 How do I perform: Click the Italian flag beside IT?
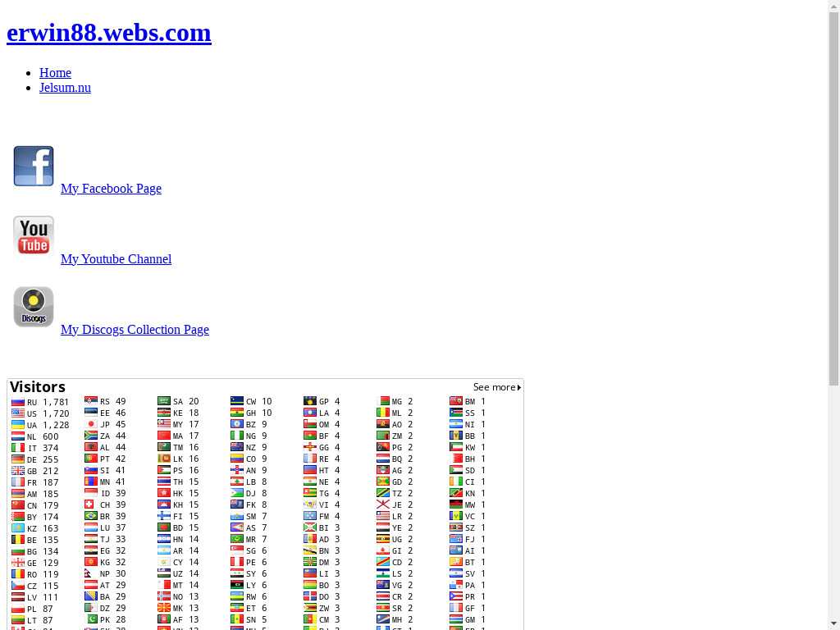[x=18, y=448]
